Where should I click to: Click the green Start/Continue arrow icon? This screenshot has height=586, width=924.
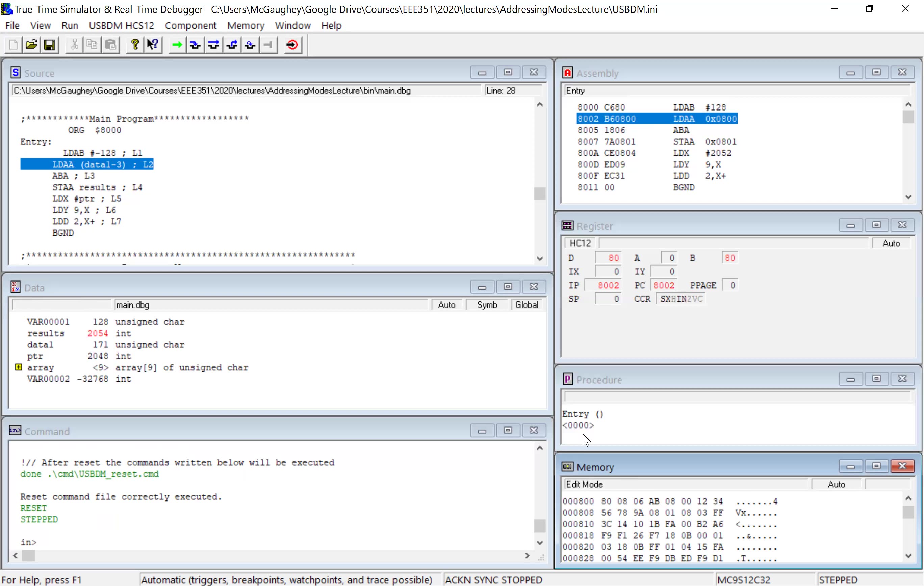pos(177,45)
